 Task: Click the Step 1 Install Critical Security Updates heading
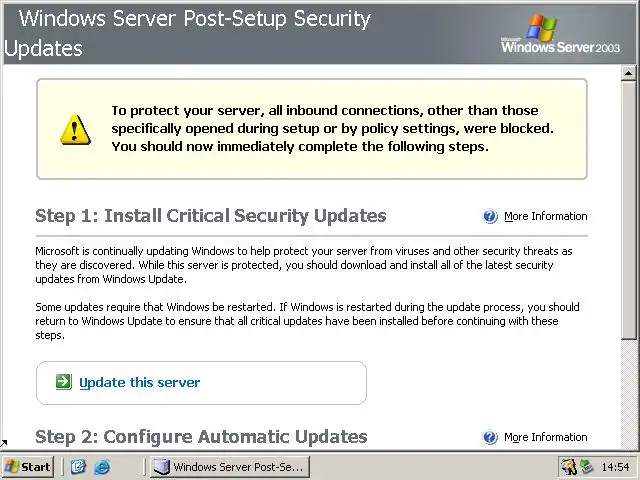click(x=210, y=216)
